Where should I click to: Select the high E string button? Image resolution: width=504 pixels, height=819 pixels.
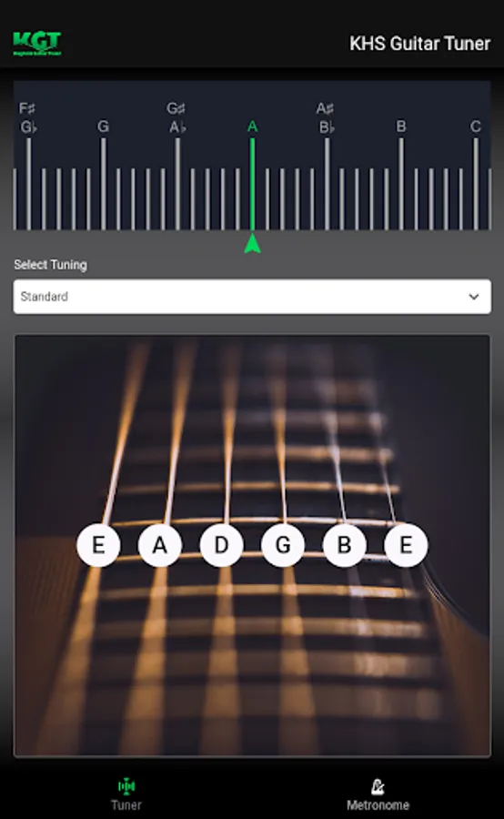pyautogui.click(x=406, y=545)
